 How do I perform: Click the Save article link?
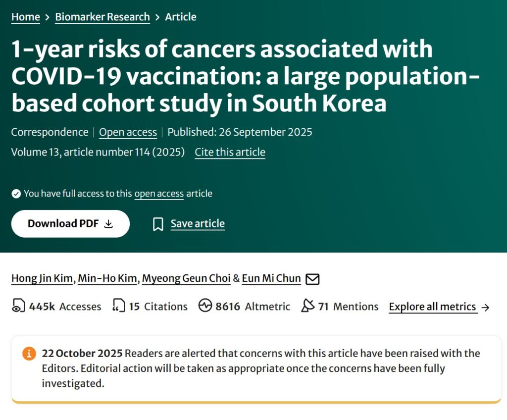tap(198, 223)
